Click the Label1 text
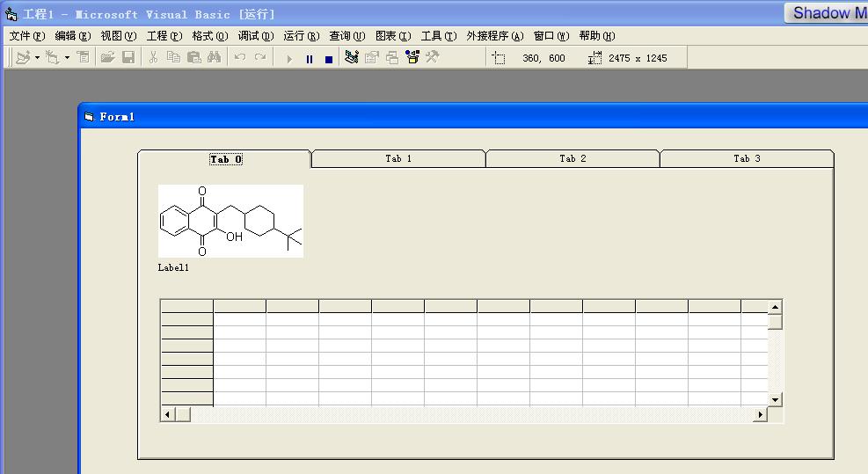868x474 pixels. (x=173, y=267)
